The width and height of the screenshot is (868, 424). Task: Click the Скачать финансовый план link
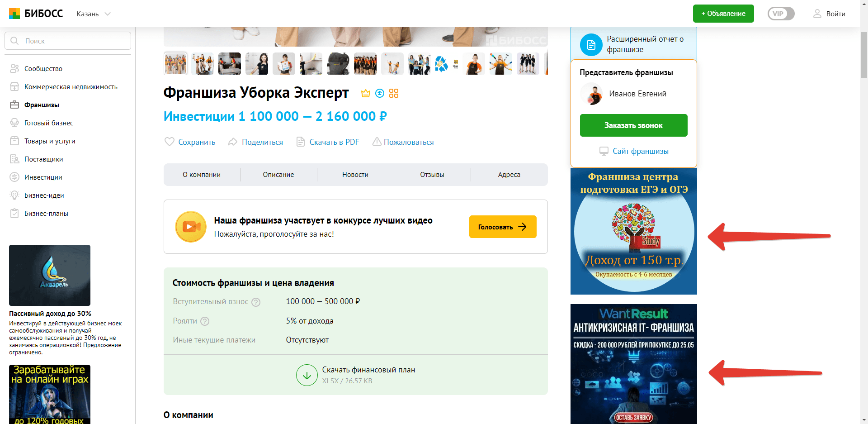pos(368,370)
